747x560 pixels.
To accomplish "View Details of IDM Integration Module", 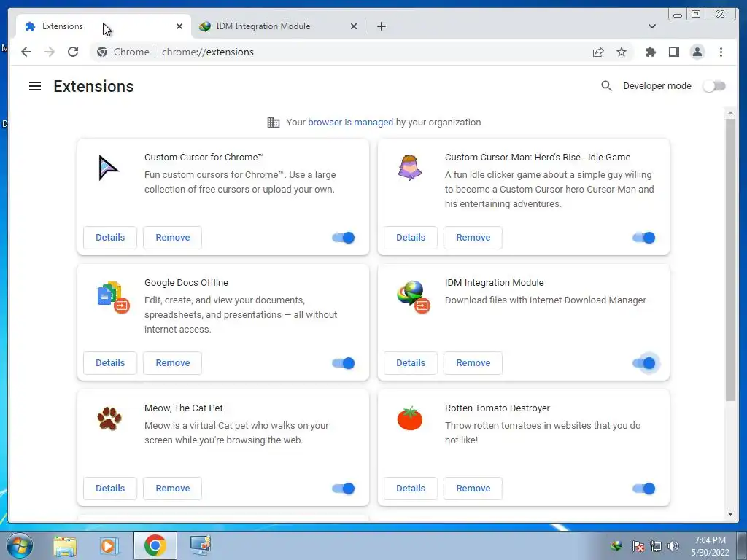I will (411, 363).
